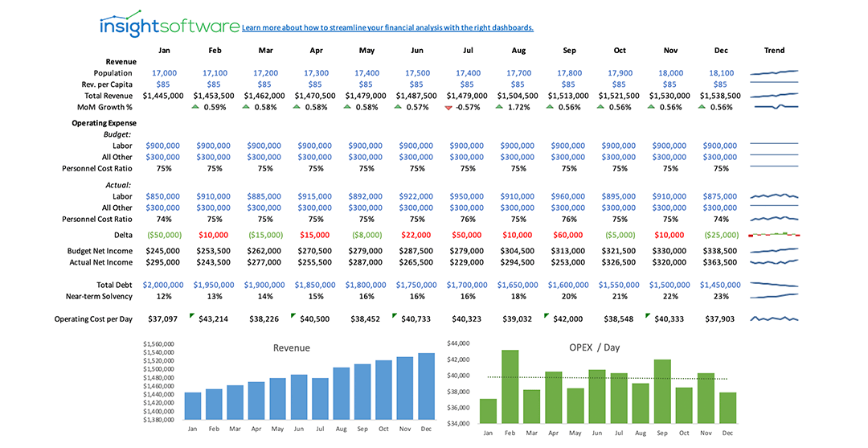Select the Aug bar in Revenue chart
Viewport: 868px width, 448px height.
(342, 393)
